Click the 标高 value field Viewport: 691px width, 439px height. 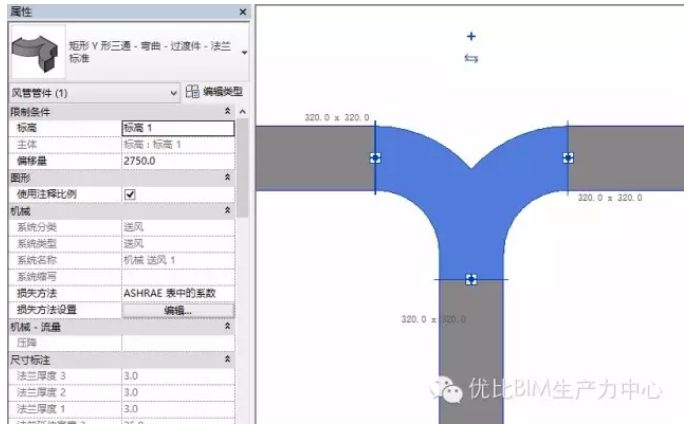tap(177, 128)
